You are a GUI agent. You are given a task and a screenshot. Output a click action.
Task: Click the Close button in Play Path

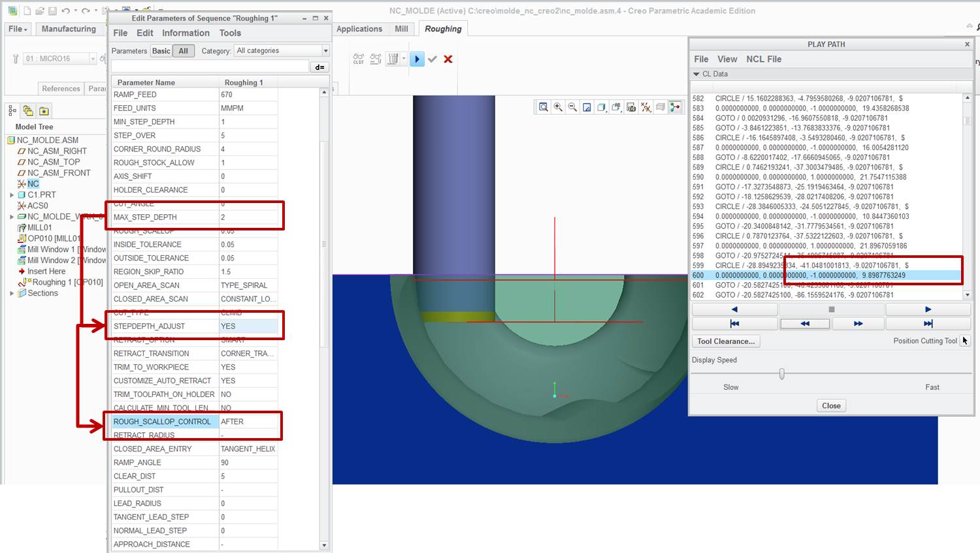click(x=831, y=405)
